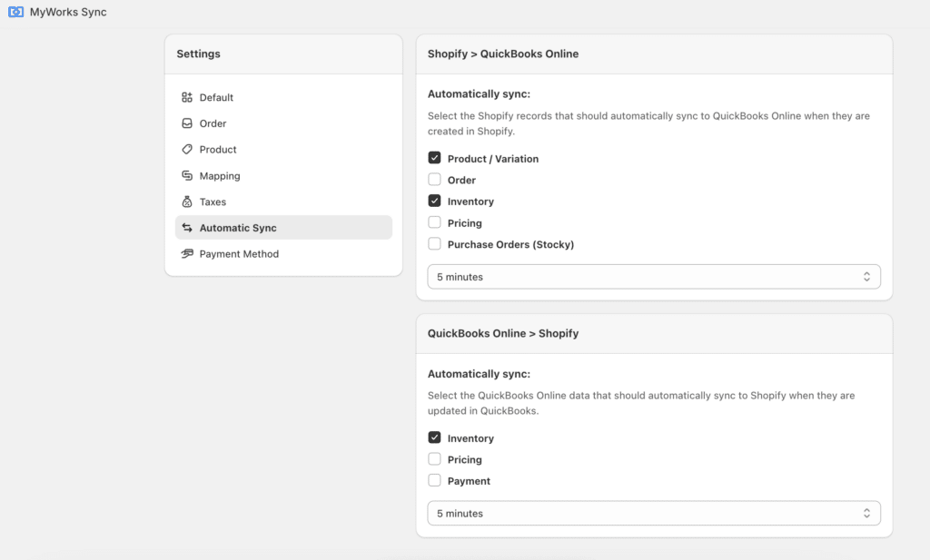The width and height of the screenshot is (930, 560).
Task: Uncheck Inventory under QuickBooks Online > Shopify
Action: [435, 438]
